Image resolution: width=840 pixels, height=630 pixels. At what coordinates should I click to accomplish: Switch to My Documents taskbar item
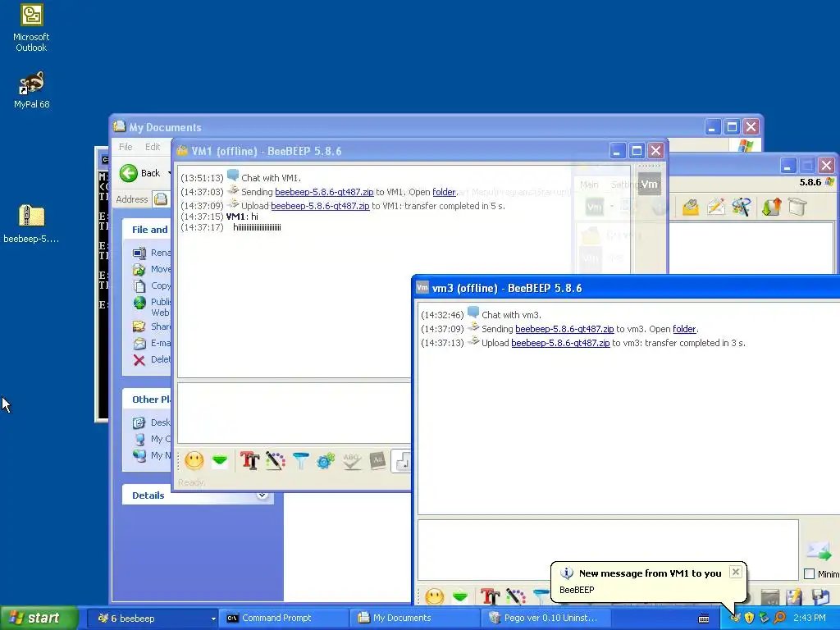click(x=413, y=619)
